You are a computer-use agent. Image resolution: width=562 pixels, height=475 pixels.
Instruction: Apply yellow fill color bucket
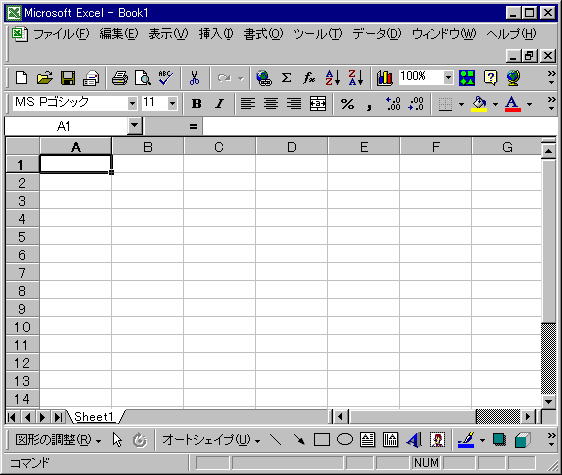(480, 104)
